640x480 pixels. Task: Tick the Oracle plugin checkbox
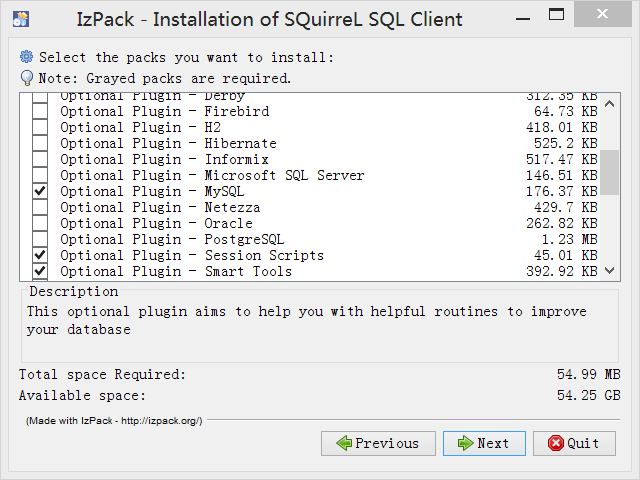click(40, 223)
